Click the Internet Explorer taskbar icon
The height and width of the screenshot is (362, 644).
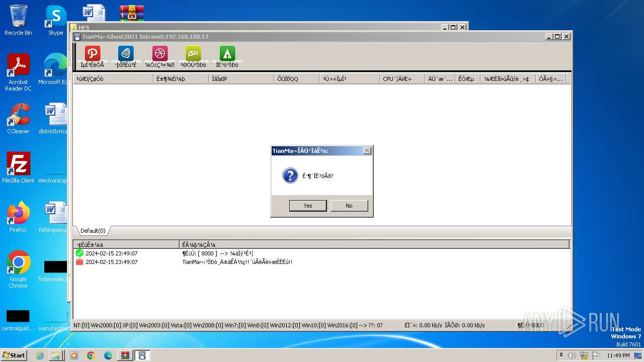click(40, 355)
